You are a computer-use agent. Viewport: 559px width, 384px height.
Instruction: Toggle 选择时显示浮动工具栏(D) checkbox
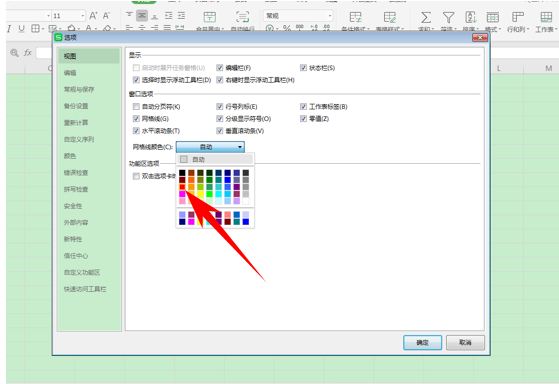tap(136, 80)
